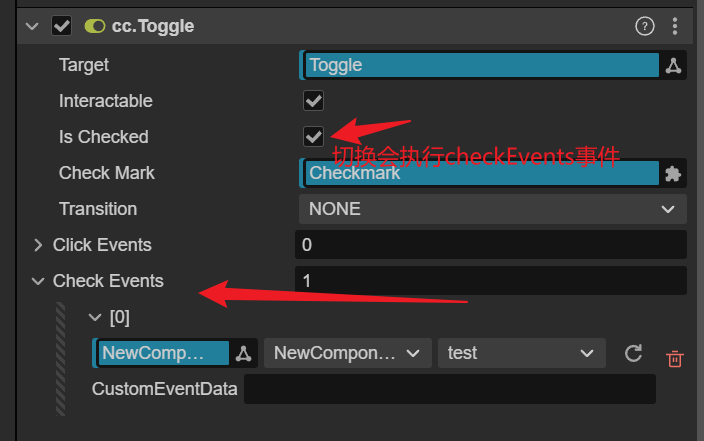The image size is (704, 441).
Task: Open cc.Toggle component options menu
Action: (676, 26)
